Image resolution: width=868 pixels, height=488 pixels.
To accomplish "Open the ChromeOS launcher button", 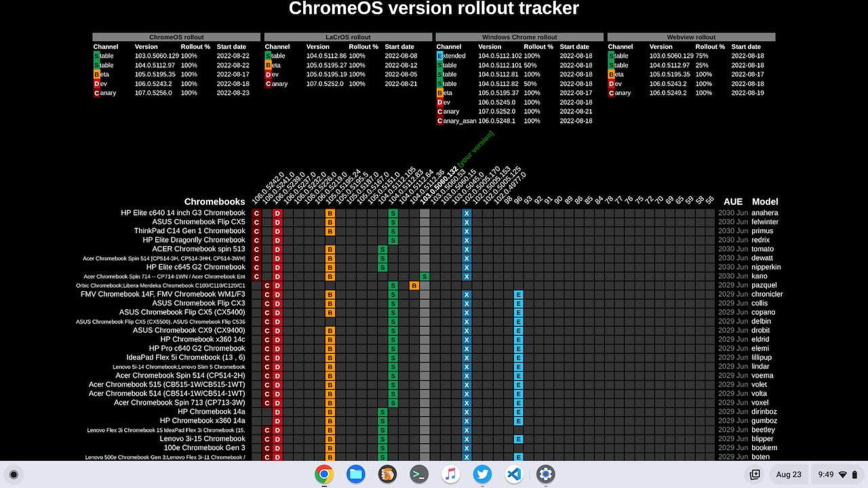I will (x=14, y=474).
